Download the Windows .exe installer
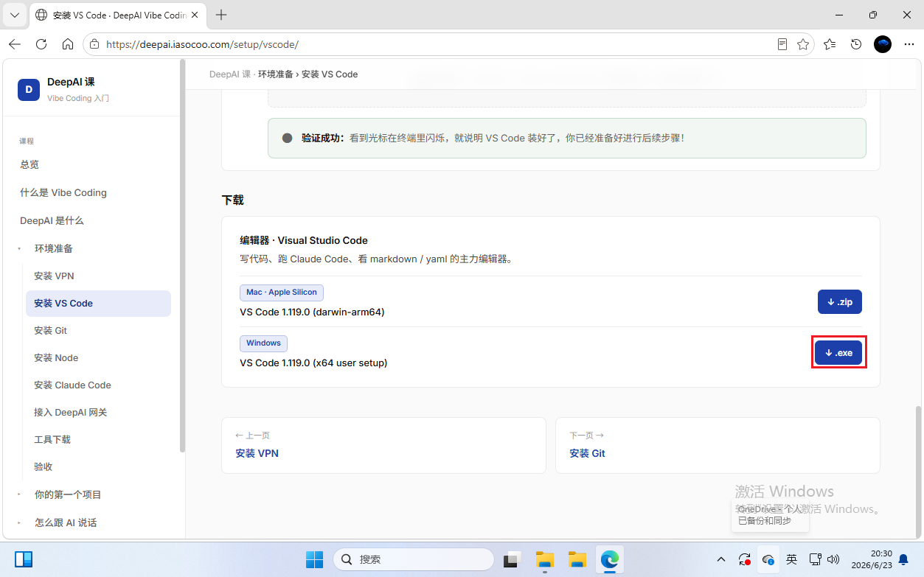Screen dimensions: 924x577 coord(838,353)
